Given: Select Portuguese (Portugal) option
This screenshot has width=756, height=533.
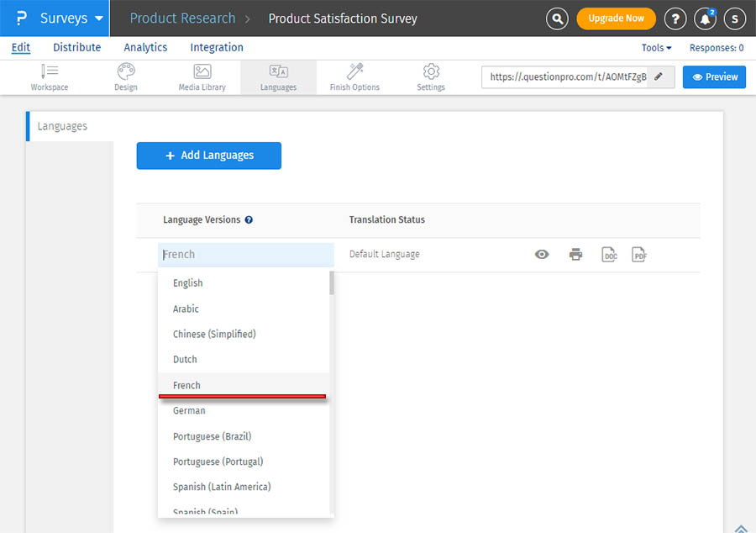Looking at the screenshot, I should 244,462.
